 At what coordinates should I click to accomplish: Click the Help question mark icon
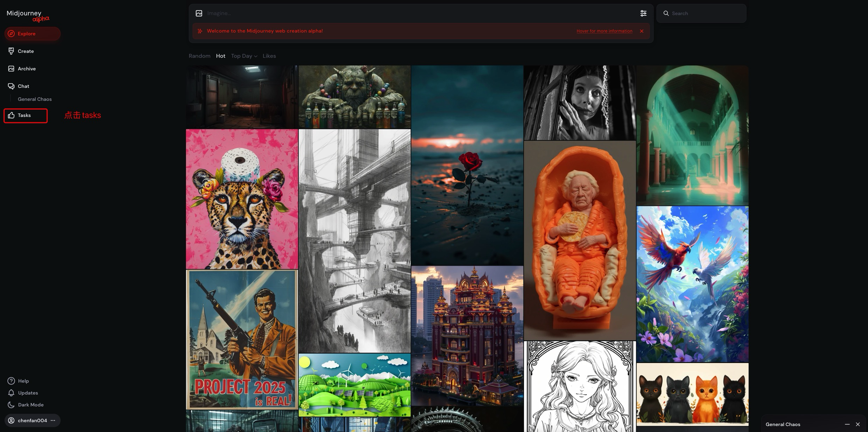(11, 381)
